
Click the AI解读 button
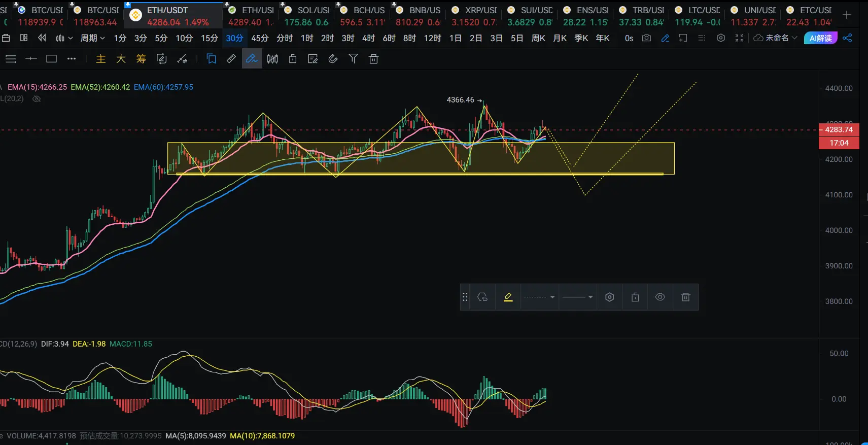[x=820, y=38]
